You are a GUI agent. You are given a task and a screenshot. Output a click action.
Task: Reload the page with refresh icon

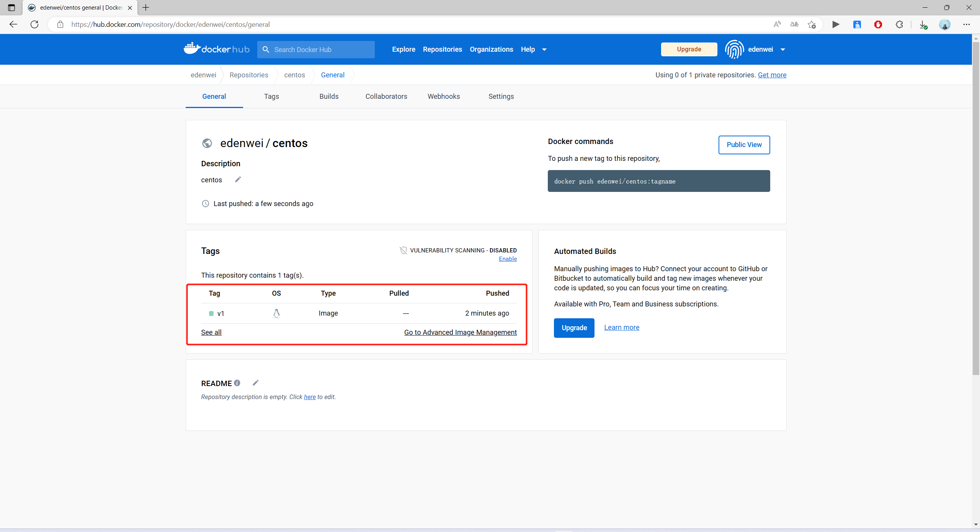point(34,25)
